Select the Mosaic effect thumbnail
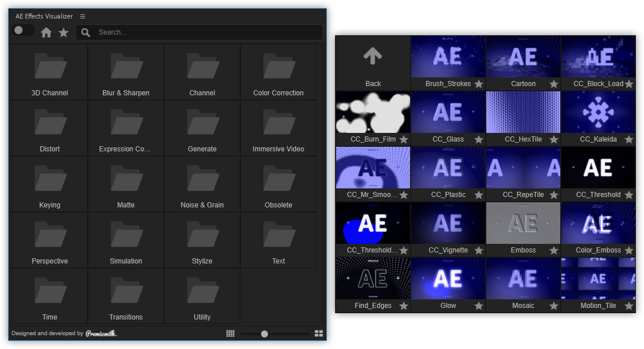 pos(523,279)
